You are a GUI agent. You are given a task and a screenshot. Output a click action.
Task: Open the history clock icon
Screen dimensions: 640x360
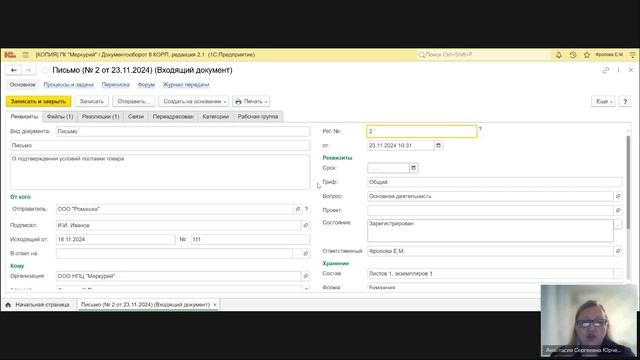573,55
